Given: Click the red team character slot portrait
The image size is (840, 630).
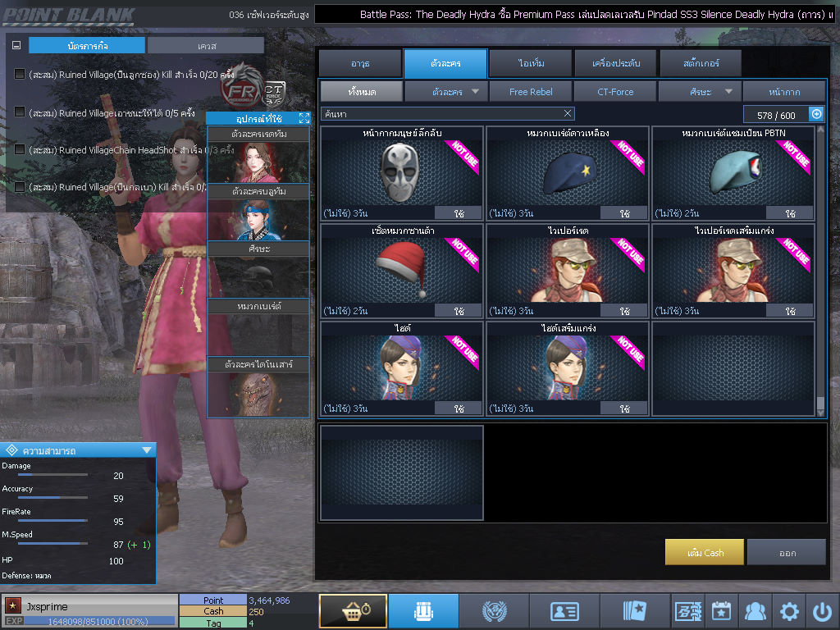Looking at the screenshot, I should coord(258,162).
